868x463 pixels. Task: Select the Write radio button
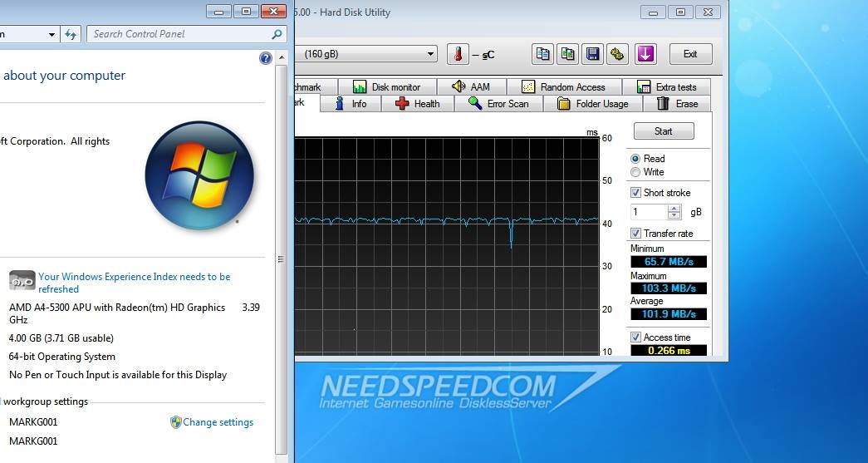(x=635, y=172)
